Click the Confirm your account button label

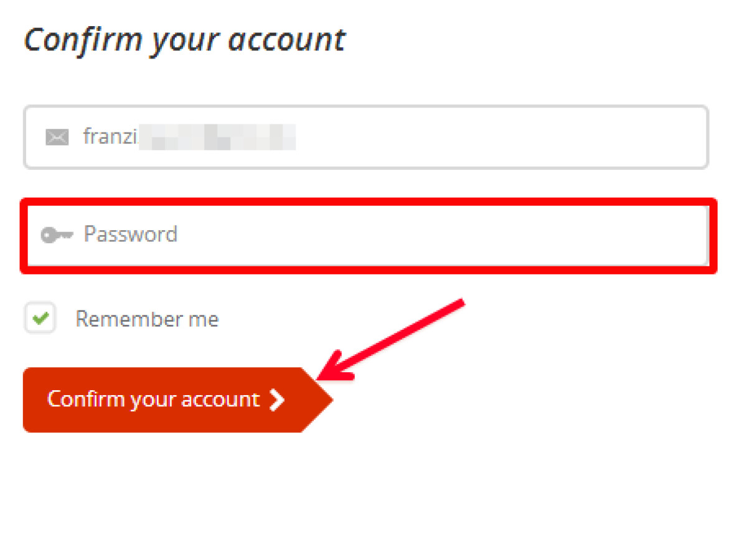(x=153, y=399)
